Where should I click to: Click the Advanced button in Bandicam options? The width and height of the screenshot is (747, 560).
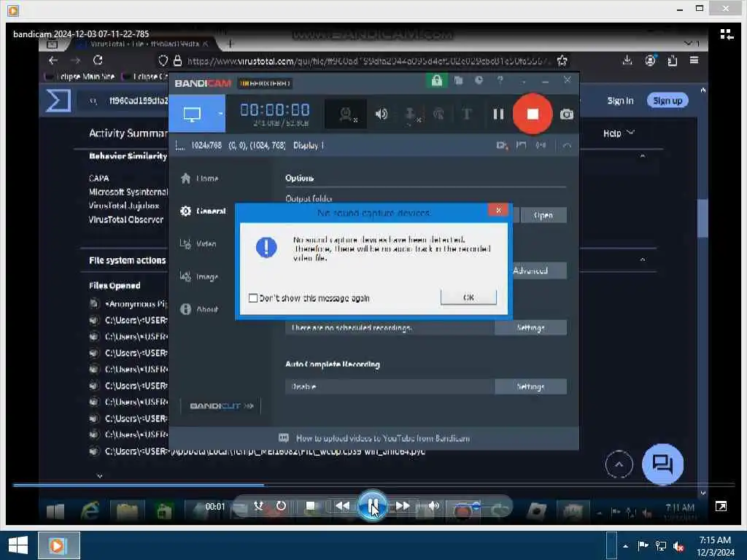pos(538,271)
